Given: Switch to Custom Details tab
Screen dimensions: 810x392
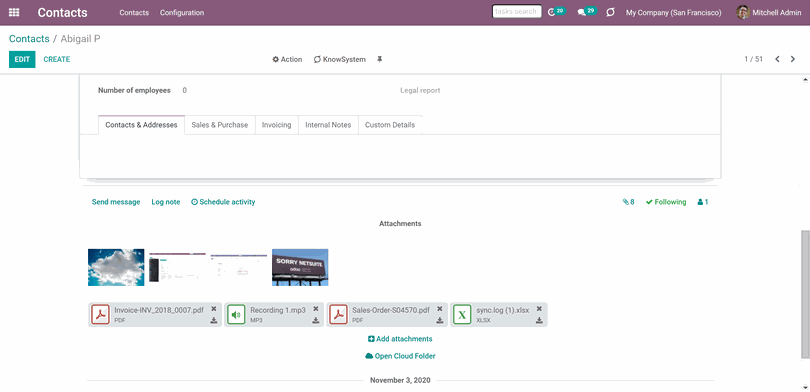Looking at the screenshot, I should pyautogui.click(x=390, y=125).
